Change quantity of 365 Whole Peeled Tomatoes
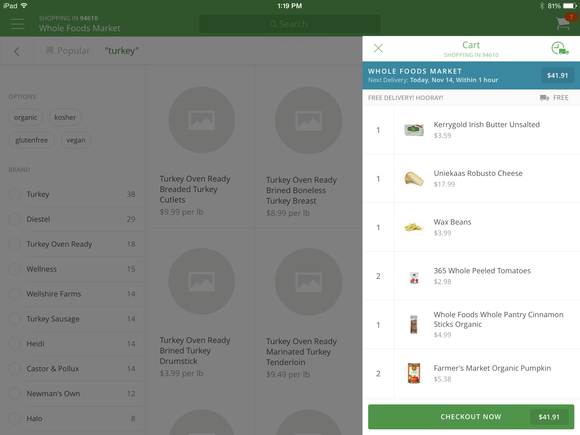 tap(378, 276)
